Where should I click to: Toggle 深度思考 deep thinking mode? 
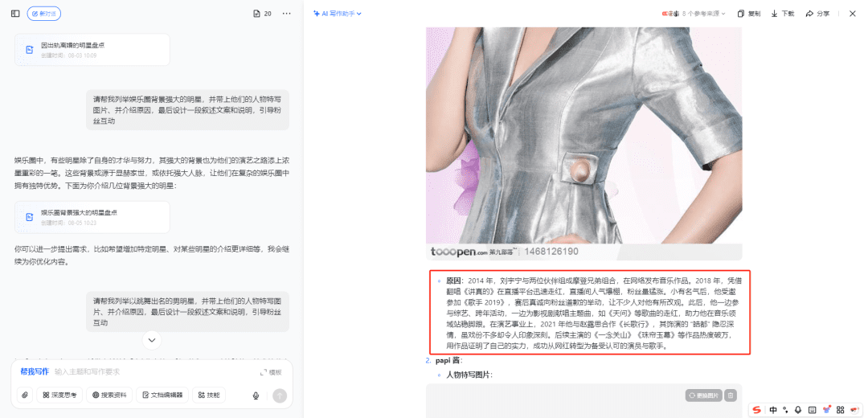[59, 395]
